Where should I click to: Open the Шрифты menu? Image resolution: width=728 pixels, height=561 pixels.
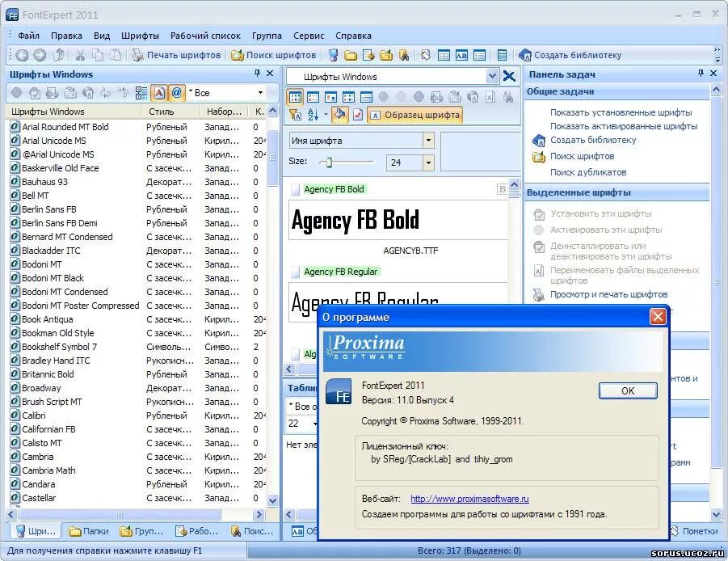coord(140,36)
